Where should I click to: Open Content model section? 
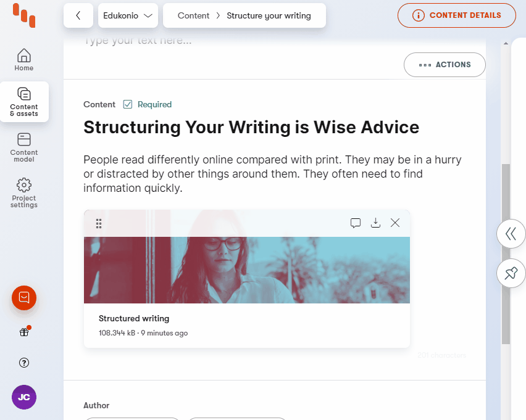tap(24, 147)
